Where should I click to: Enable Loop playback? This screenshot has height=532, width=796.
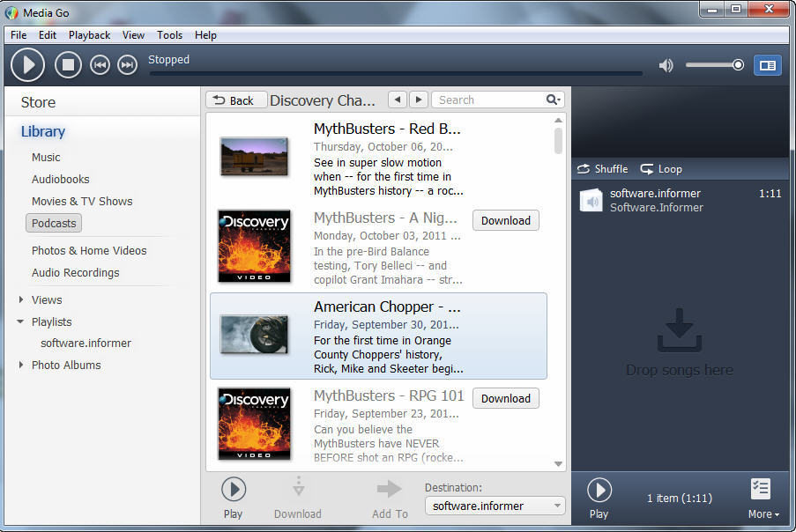coord(660,168)
